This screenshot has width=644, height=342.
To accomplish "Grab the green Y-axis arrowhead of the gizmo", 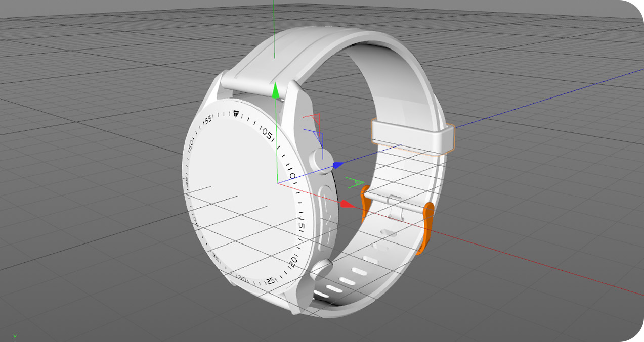I will [276, 91].
